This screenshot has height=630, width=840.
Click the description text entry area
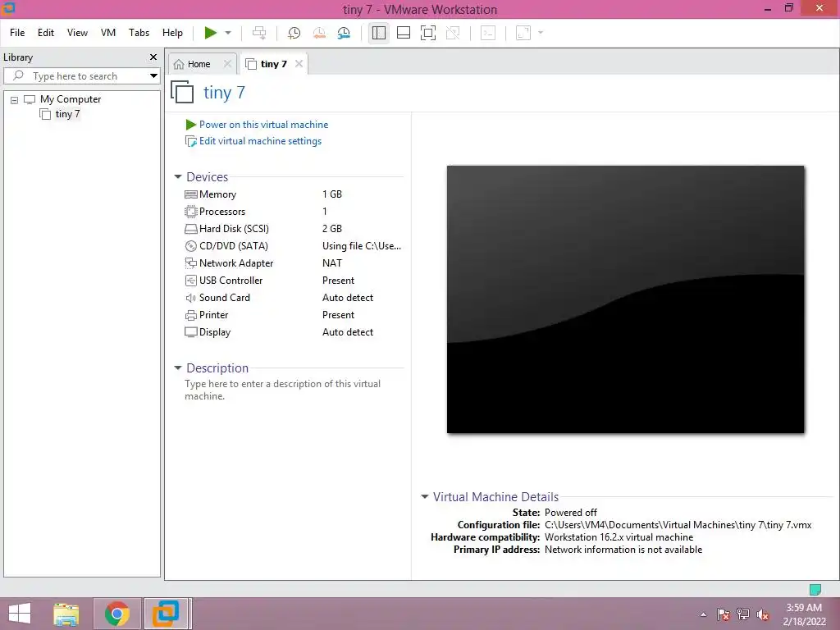pos(283,390)
